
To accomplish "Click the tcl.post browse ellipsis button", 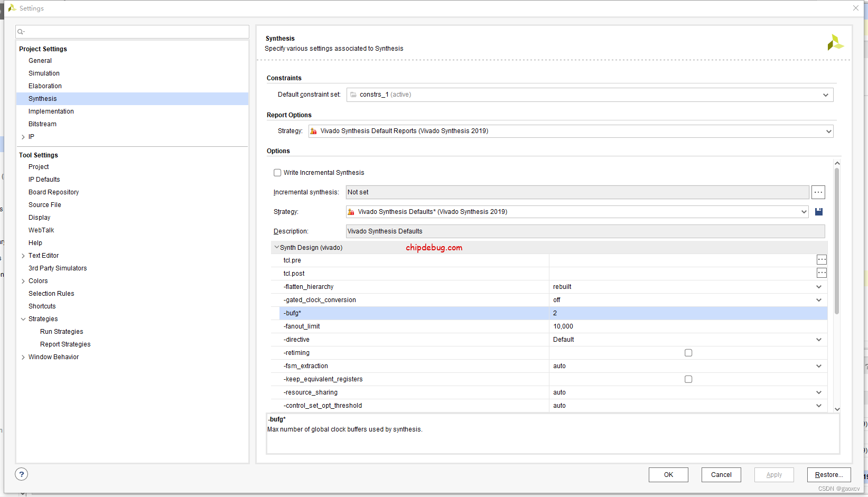I will coord(822,273).
